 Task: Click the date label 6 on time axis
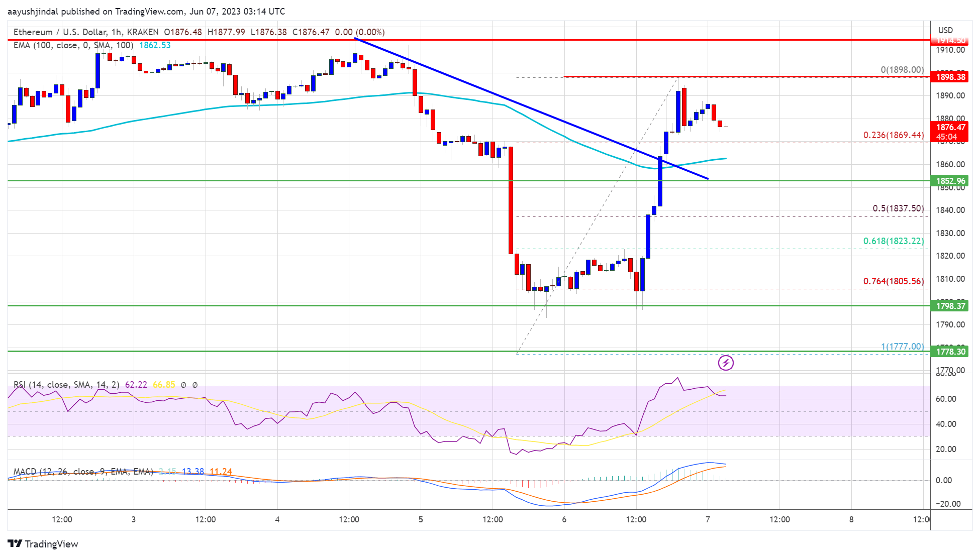tap(564, 519)
